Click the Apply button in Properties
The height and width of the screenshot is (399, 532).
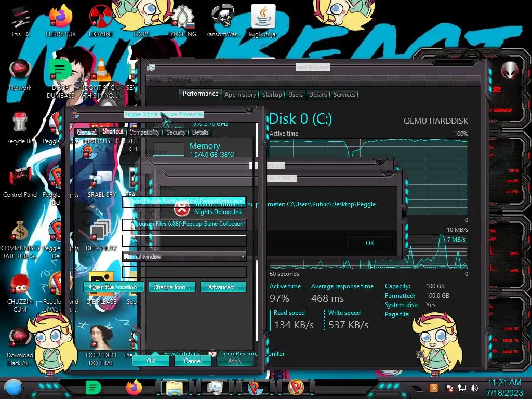[235, 361]
